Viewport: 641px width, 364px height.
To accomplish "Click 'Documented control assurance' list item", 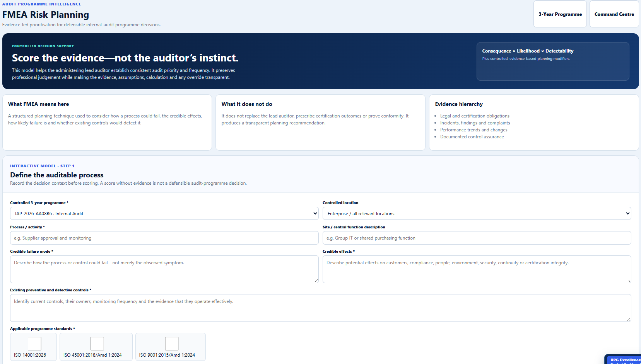I will click(x=472, y=137).
